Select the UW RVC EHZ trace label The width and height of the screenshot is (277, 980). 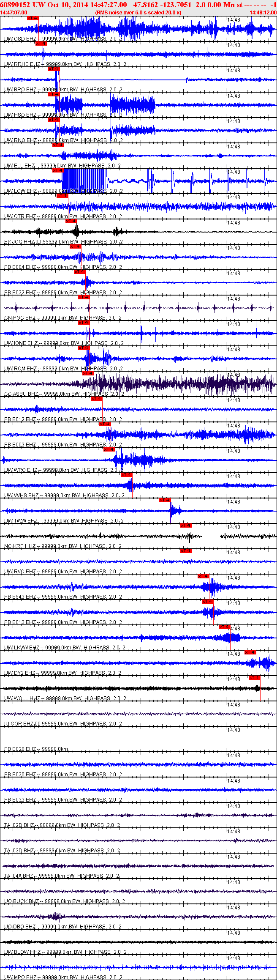tap(63, 572)
